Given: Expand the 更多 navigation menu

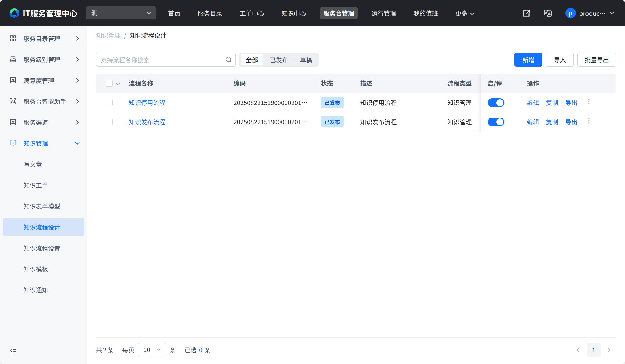Looking at the screenshot, I should tap(465, 13).
